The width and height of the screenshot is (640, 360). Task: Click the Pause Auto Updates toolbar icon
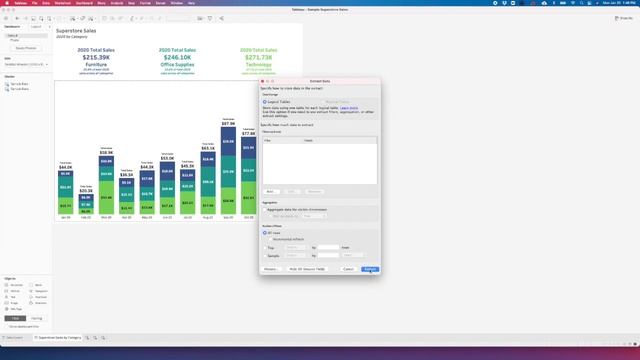tap(49, 18)
